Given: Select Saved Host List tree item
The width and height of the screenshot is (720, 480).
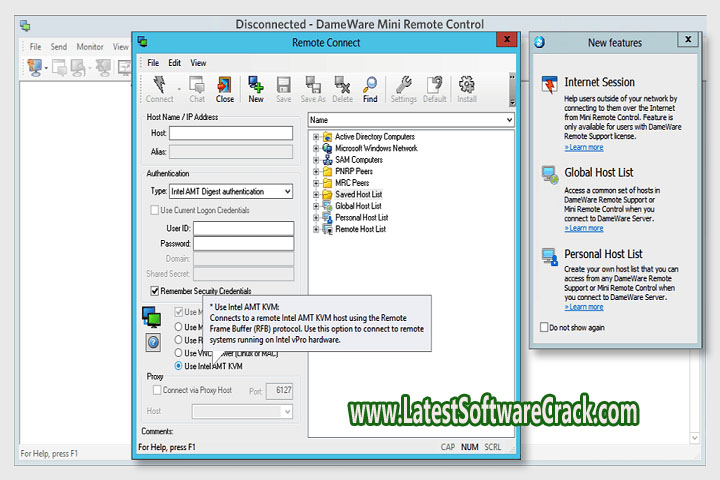Looking at the screenshot, I should pyautogui.click(x=360, y=194).
